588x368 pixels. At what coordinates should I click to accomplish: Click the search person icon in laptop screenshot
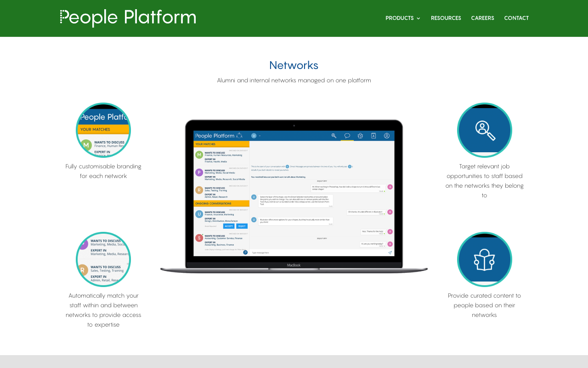point(334,136)
